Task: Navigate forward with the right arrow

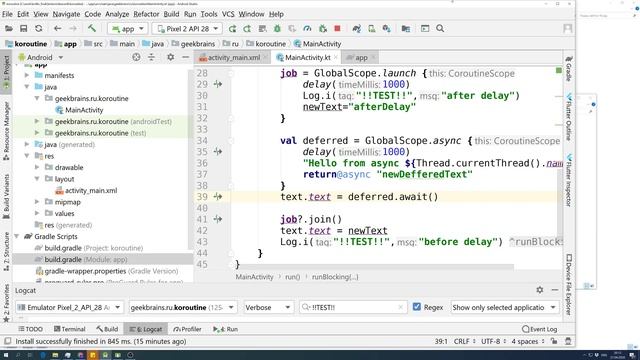Action: point(73,29)
